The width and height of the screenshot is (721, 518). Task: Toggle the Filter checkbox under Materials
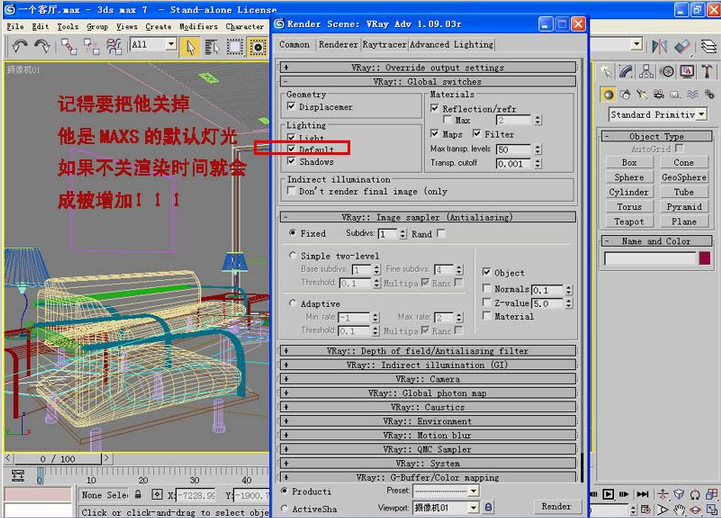coord(477,133)
